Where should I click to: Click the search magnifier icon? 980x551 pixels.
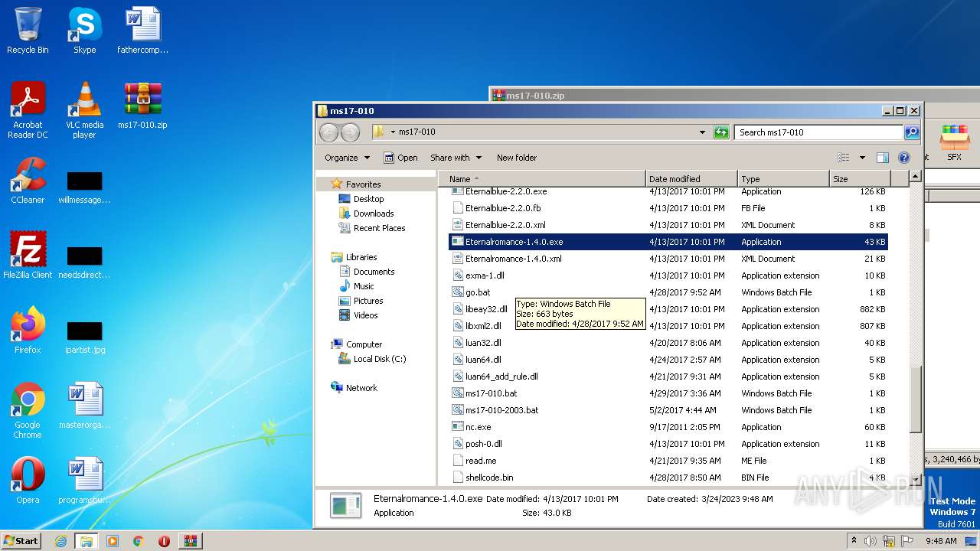pos(911,132)
